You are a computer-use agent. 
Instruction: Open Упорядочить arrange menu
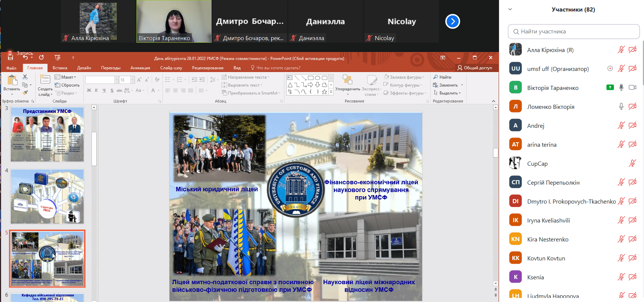tap(348, 85)
